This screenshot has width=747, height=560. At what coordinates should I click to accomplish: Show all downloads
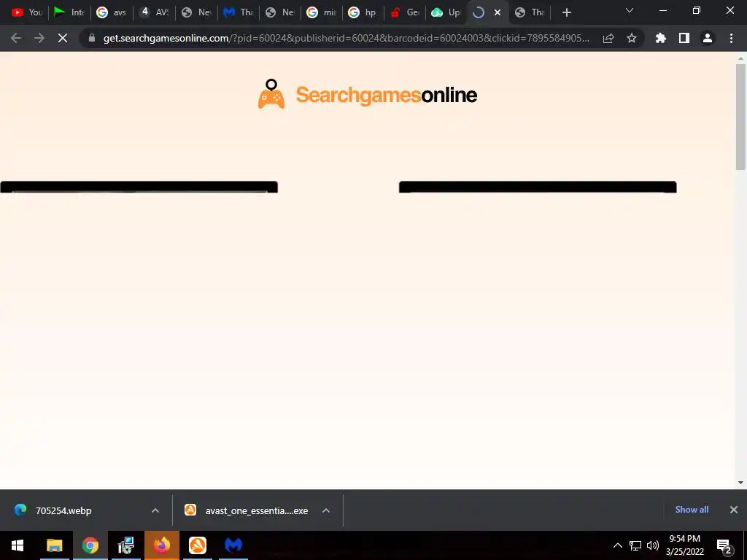[692, 510]
